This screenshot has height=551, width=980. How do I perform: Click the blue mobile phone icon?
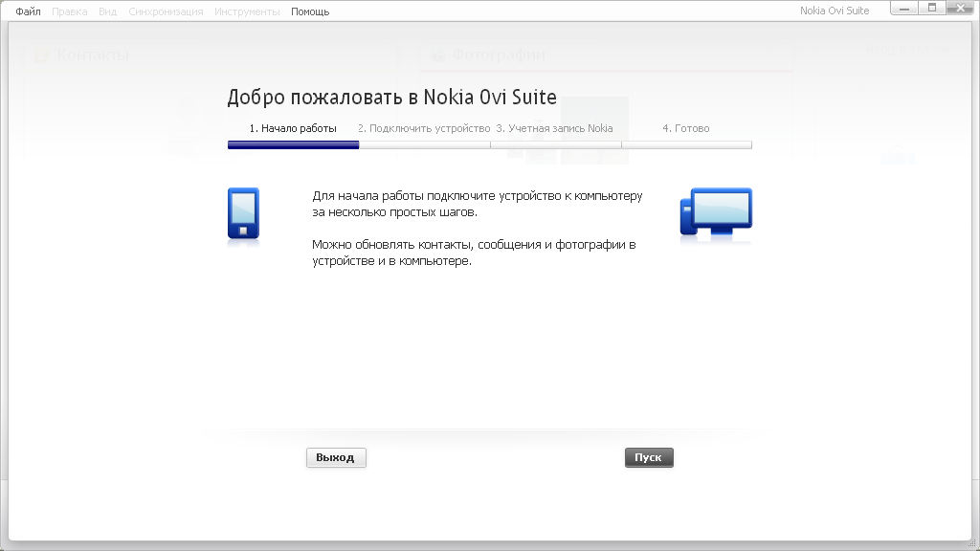pos(243,213)
